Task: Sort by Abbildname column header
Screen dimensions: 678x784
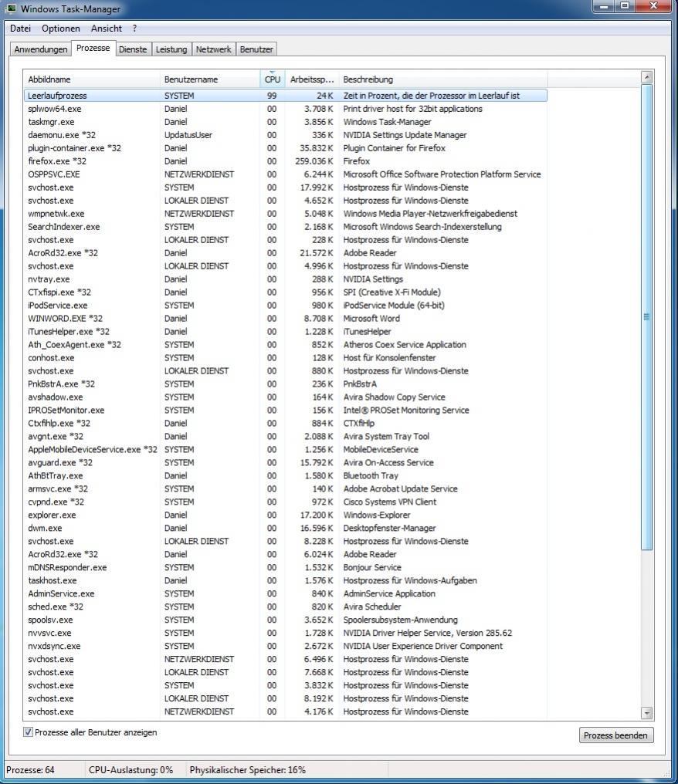Action: (92, 79)
